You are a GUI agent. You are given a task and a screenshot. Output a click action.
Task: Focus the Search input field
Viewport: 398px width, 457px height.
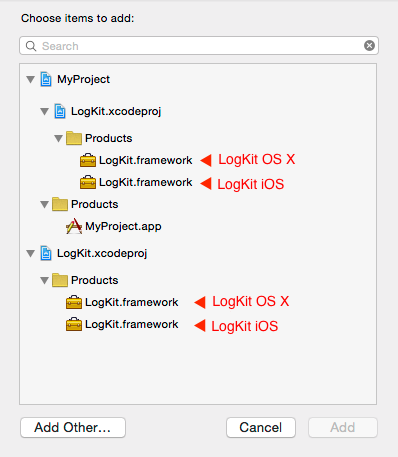pos(199,46)
